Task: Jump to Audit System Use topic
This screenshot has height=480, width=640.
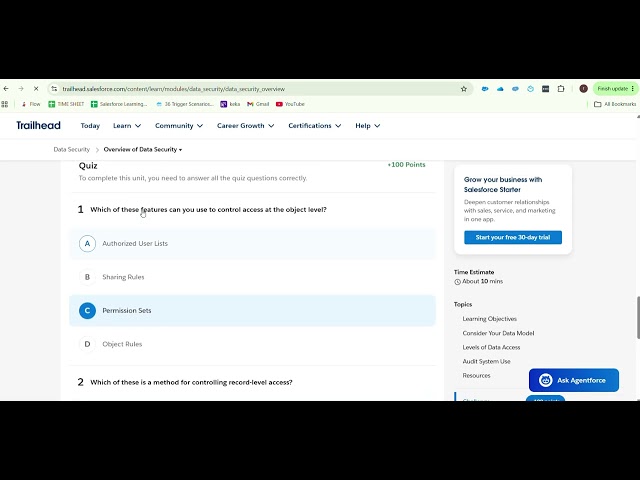Action: coord(486,361)
